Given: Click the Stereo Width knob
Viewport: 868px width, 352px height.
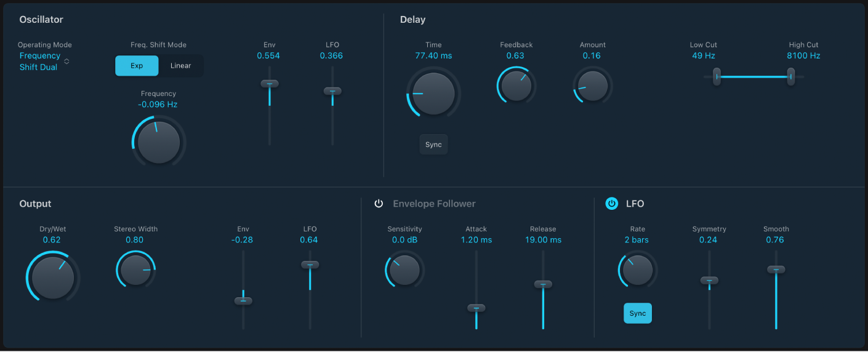Looking at the screenshot, I should [135, 270].
